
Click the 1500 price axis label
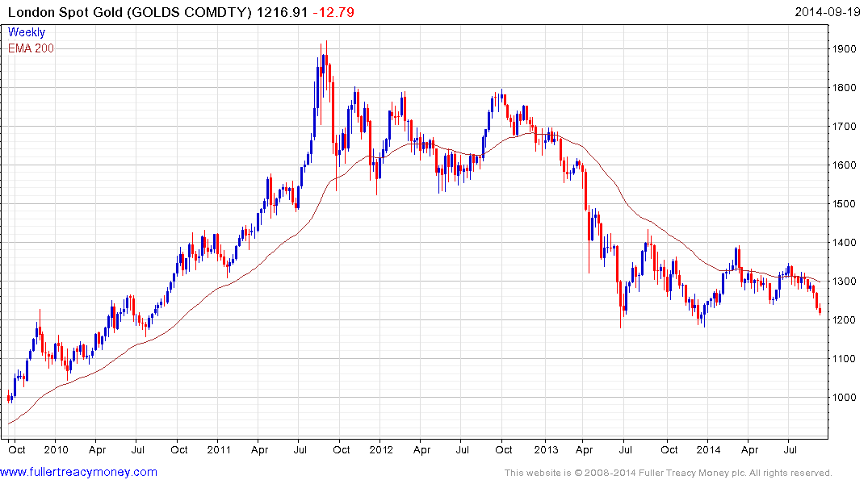tap(845, 203)
